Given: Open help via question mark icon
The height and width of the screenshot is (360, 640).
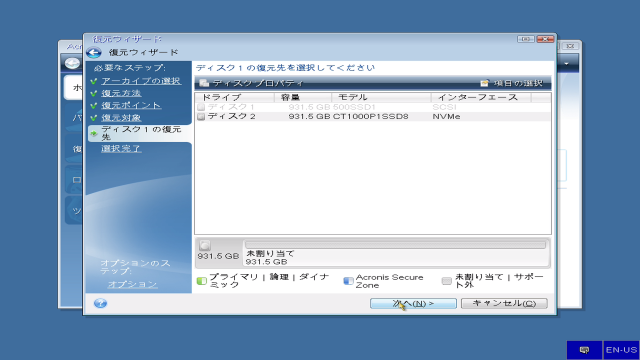Looking at the screenshot, I should pyautogui.click(x=100, y=303).
